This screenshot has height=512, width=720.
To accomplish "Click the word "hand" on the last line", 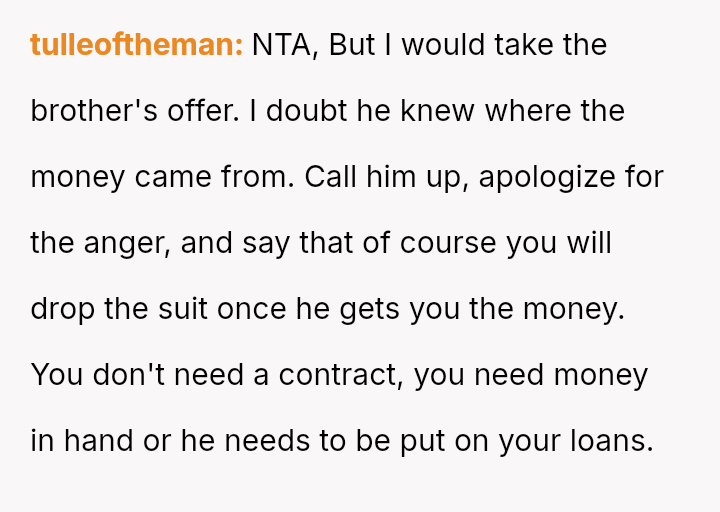I will tap(98, 441).
